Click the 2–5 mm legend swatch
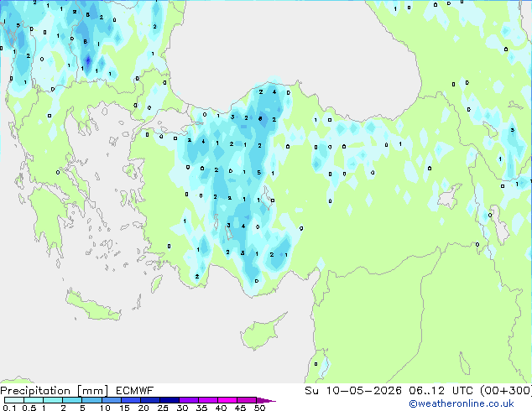The width and height of the screenshot is (532, 411). coord(72,400)
